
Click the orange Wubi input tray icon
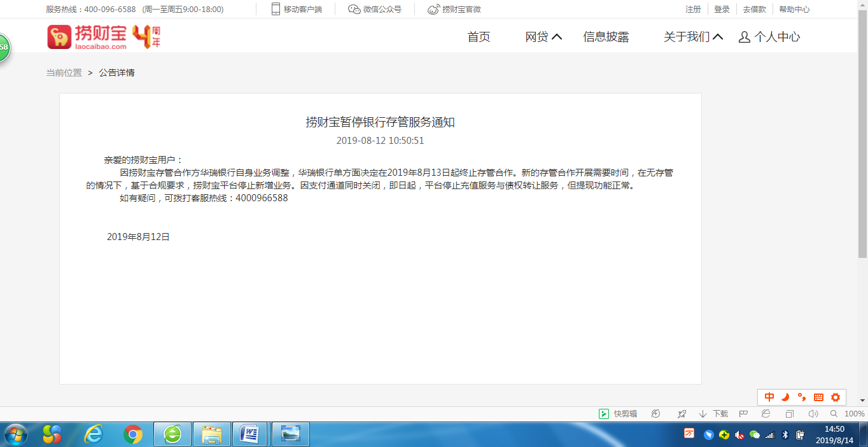(689, 434)
